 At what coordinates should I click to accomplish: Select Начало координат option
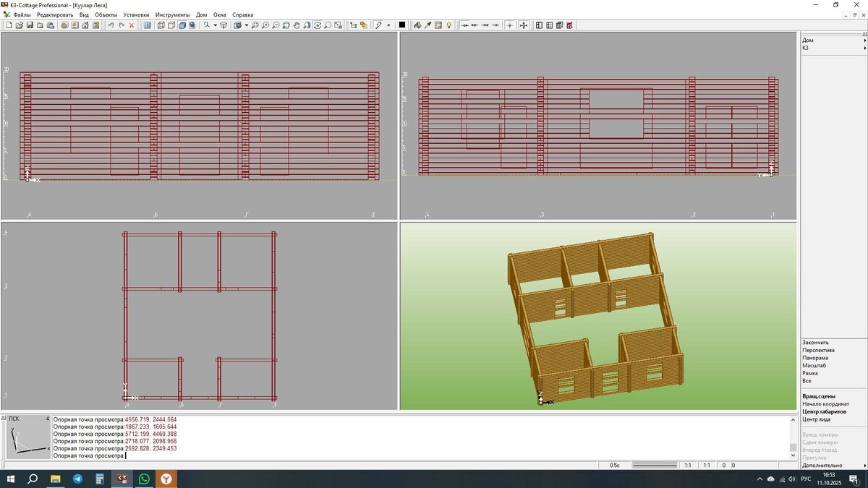825,403
